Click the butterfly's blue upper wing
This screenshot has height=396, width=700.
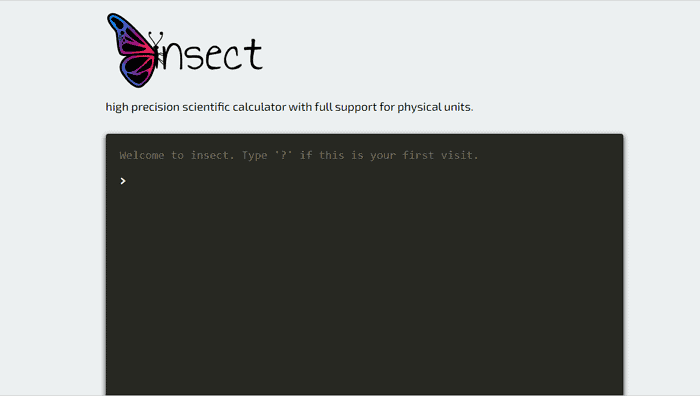(x=129, y=34)
